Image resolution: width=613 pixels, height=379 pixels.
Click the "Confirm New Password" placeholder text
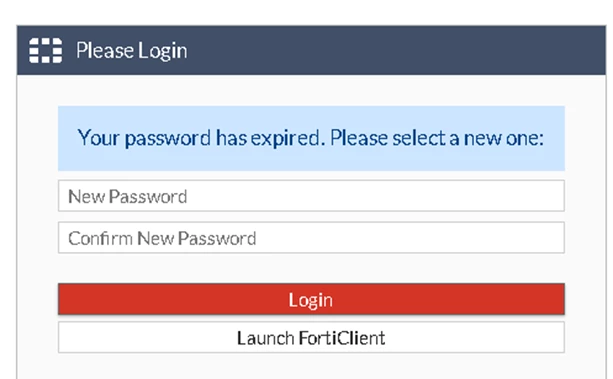point(162,238)
